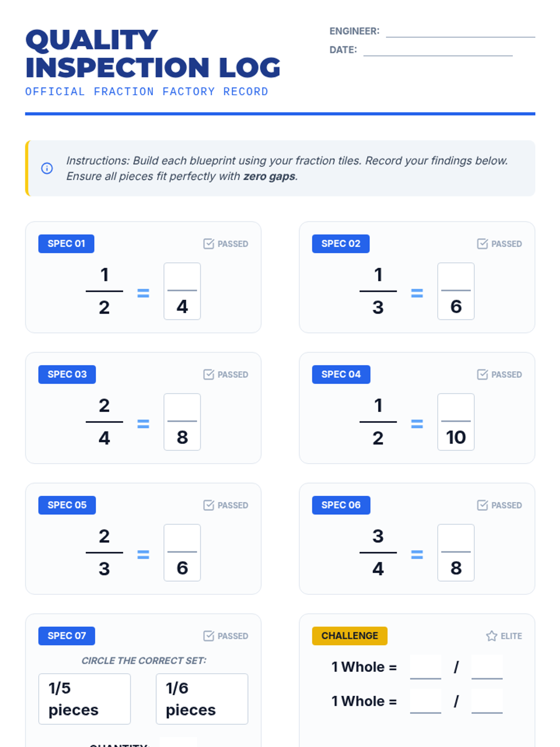Tick the SPEC 01 PASSED checkbox
560x747 pixels.
click(209, 244)
